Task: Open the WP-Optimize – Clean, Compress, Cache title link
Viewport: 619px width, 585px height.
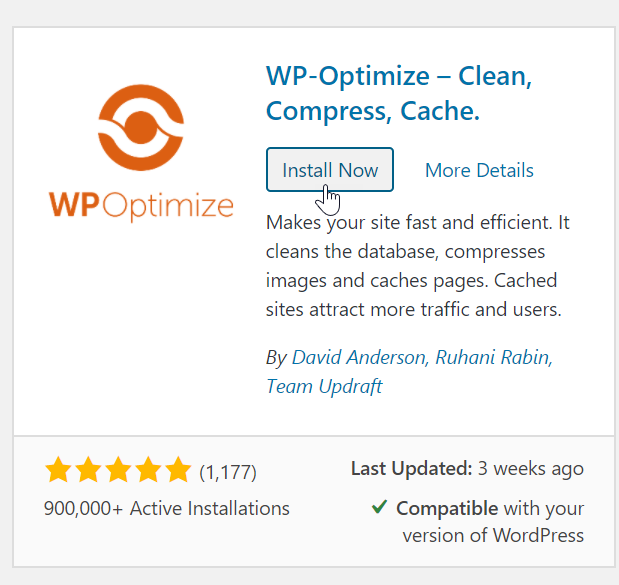Action: click(385, 94)
